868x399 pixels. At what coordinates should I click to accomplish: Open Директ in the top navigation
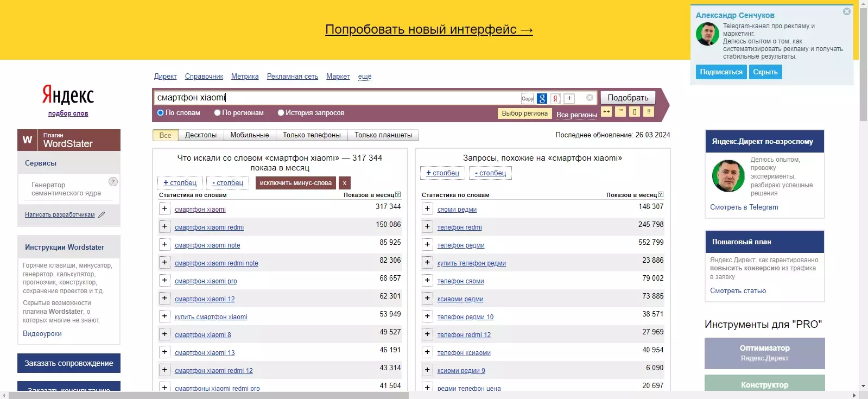pos(166,77)
